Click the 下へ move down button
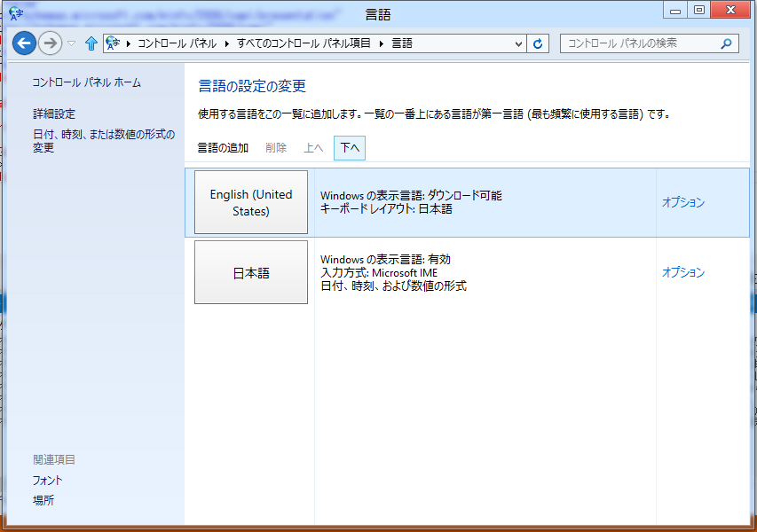 coord(350,147)
